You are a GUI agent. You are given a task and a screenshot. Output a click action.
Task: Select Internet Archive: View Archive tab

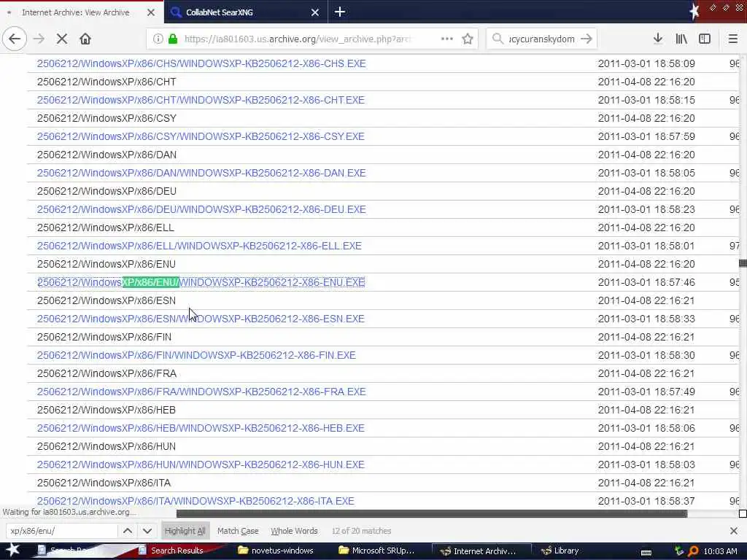point(82,12)
